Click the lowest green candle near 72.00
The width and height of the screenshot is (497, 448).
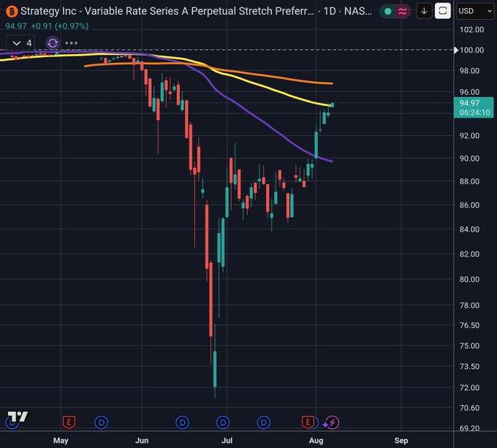point(215,369)
